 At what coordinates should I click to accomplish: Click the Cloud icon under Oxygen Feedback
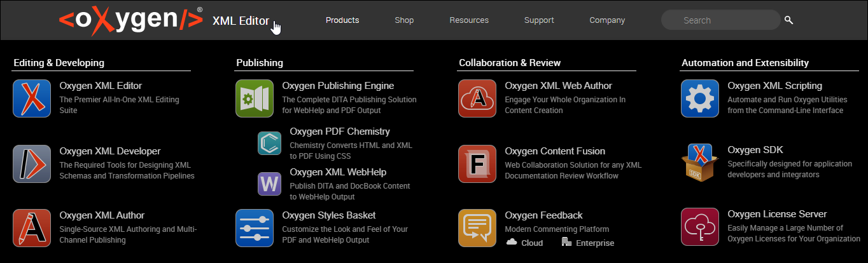coord(512,242)
